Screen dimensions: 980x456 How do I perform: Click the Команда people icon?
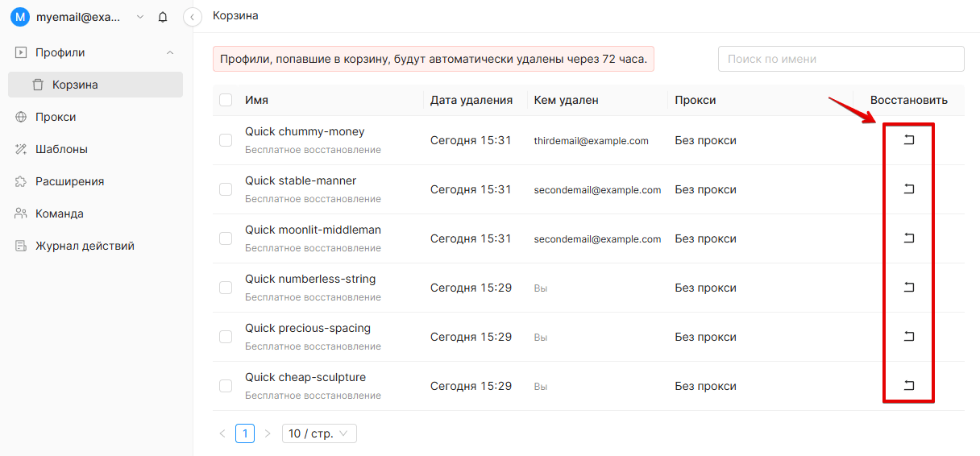click(21, 213)
